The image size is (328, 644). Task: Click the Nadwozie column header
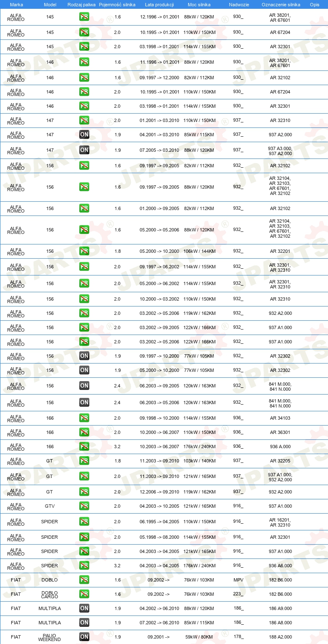(238, 5)
